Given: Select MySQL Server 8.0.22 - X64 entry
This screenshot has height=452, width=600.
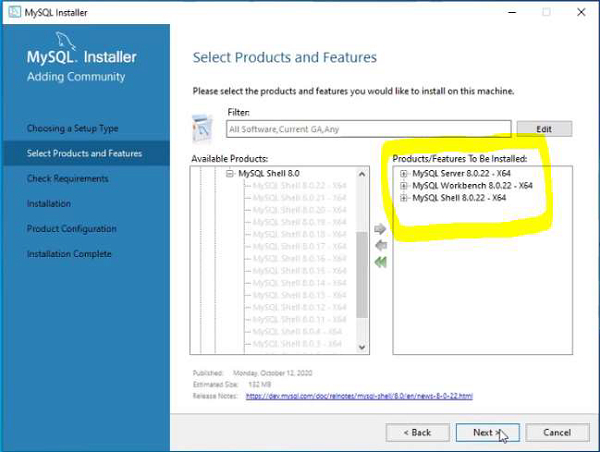Looking at the screenshot, I should [461, 173].
